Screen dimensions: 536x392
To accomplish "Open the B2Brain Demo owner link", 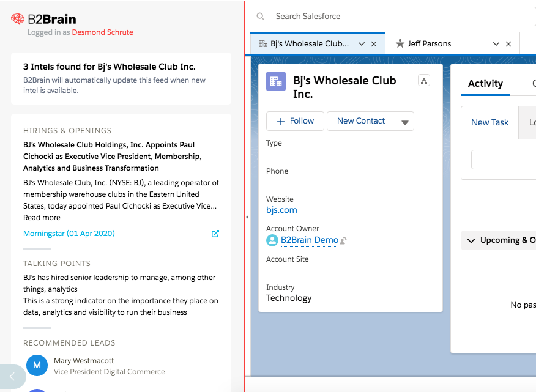I will [x=310, y=240].
